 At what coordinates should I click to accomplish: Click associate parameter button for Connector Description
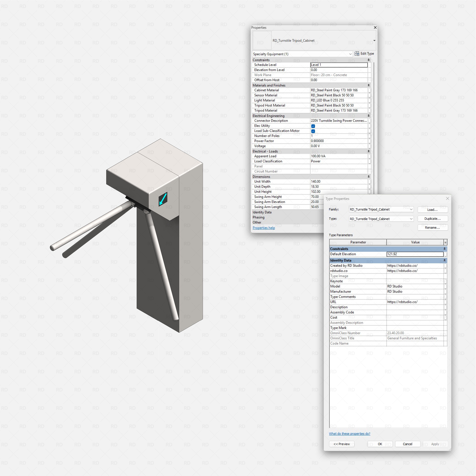(369, 121)
